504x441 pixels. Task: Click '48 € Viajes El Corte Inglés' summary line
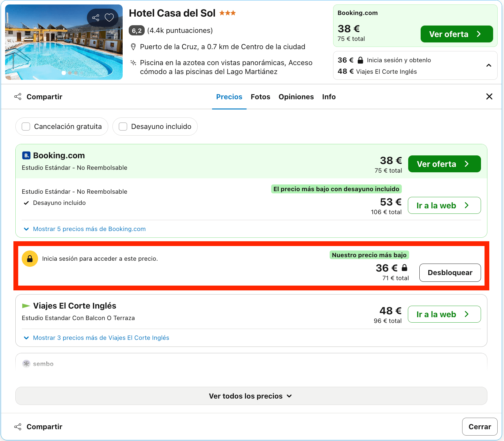(377, 71)
